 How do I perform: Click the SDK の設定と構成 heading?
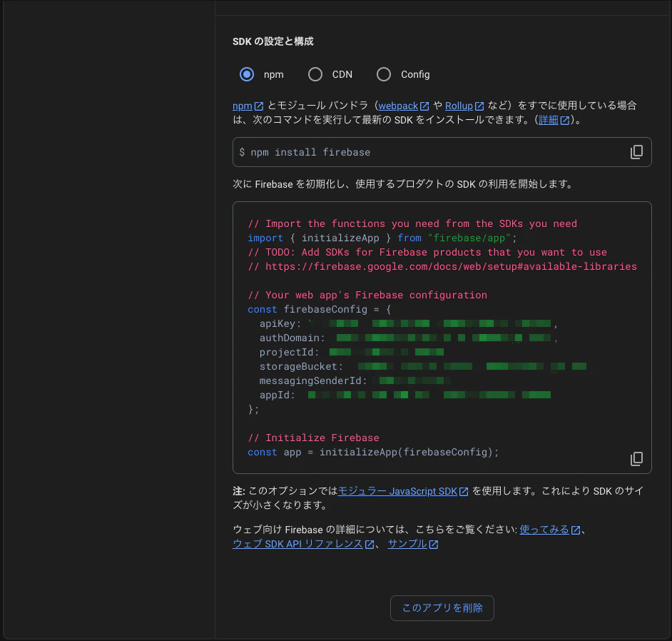[x=273, y=41]
